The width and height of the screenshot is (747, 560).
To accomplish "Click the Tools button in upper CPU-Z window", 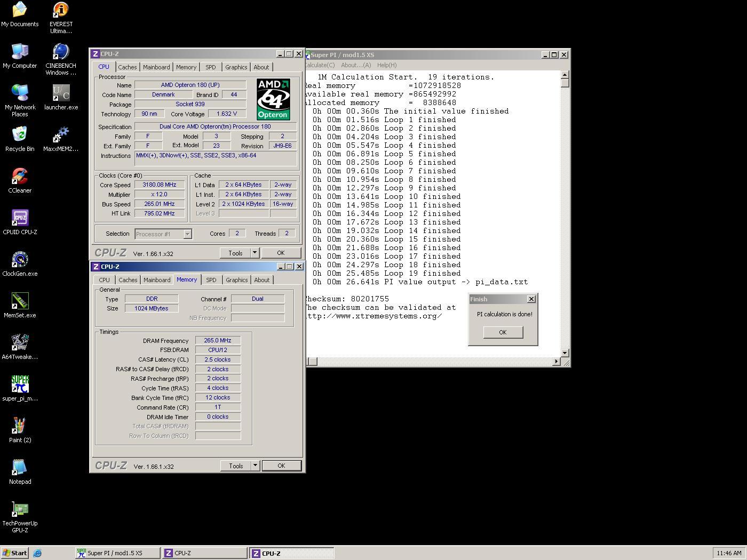I will [235, 253].
